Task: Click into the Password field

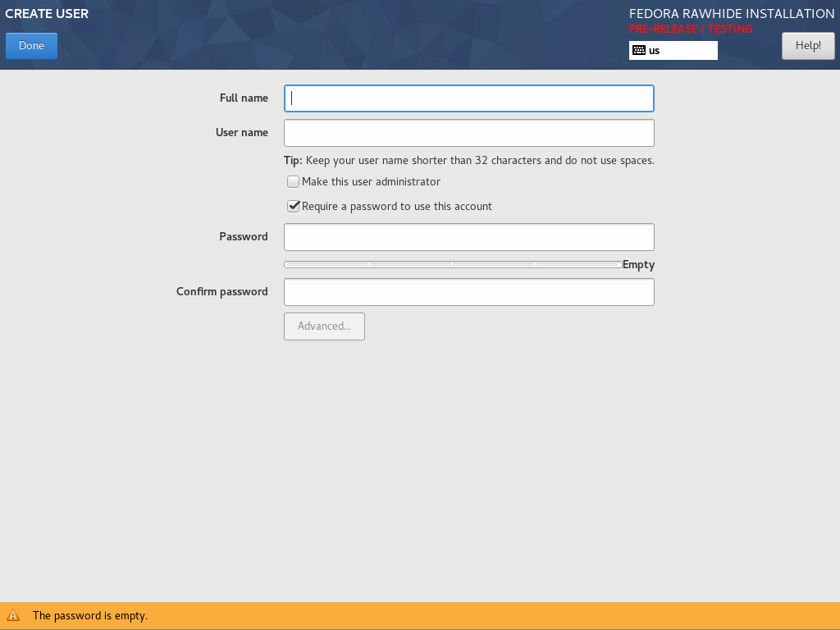Action: click(x=468, y=237)
